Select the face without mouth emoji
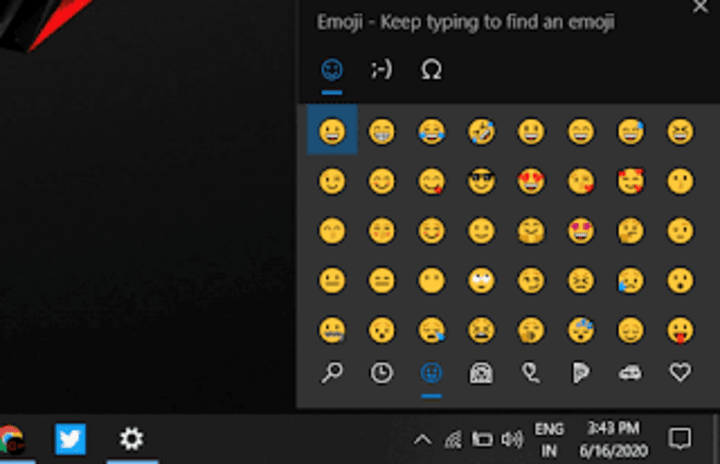The image size is (720, 464). [x=431, y=280]
